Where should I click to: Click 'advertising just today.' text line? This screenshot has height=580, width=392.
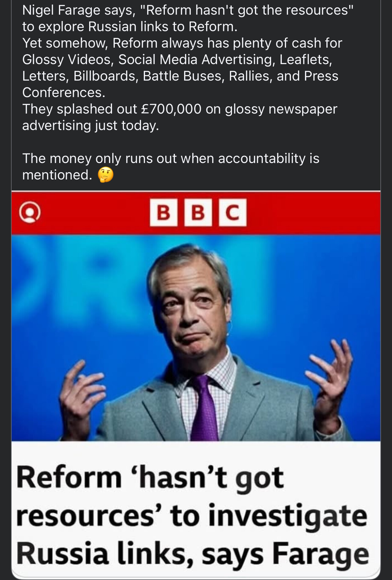[x=90, y=125]
